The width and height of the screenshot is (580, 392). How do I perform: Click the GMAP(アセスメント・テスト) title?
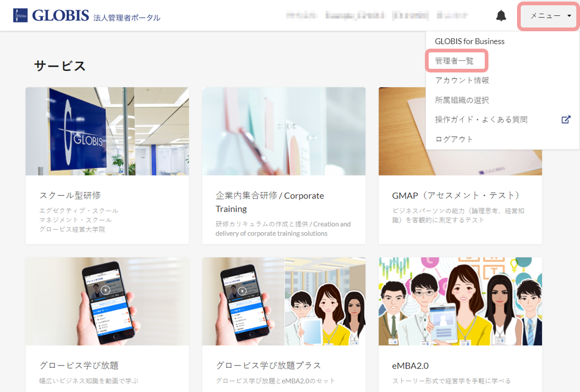point(456,195)
